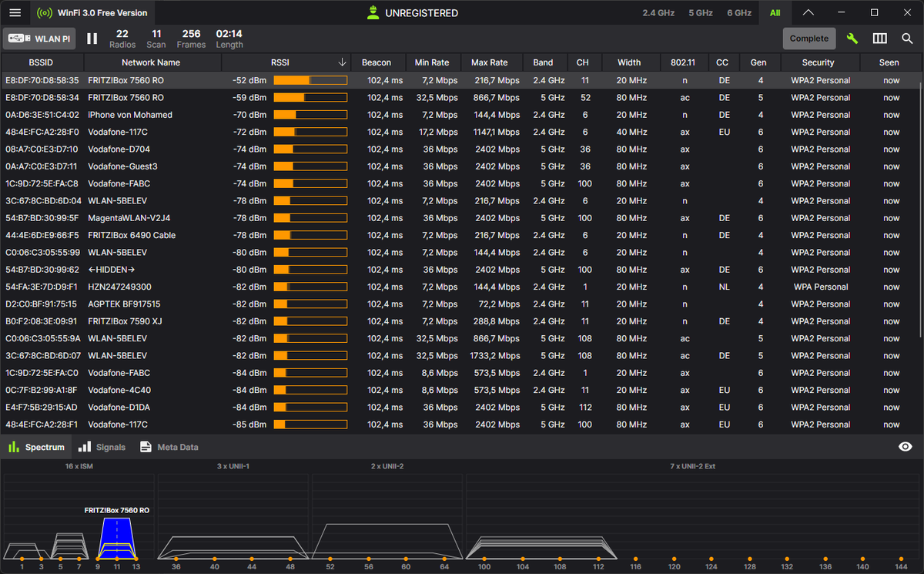Click the 22 Radios counter

coord(122,39)
